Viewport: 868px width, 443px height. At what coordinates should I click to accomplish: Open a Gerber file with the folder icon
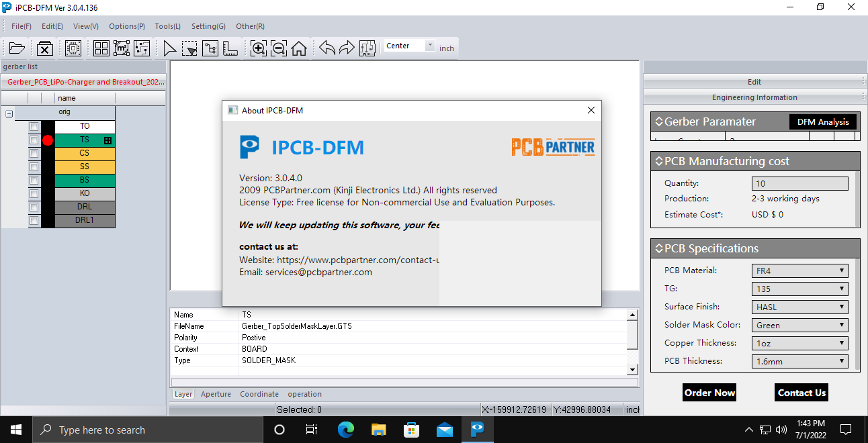tap(17, 48)
